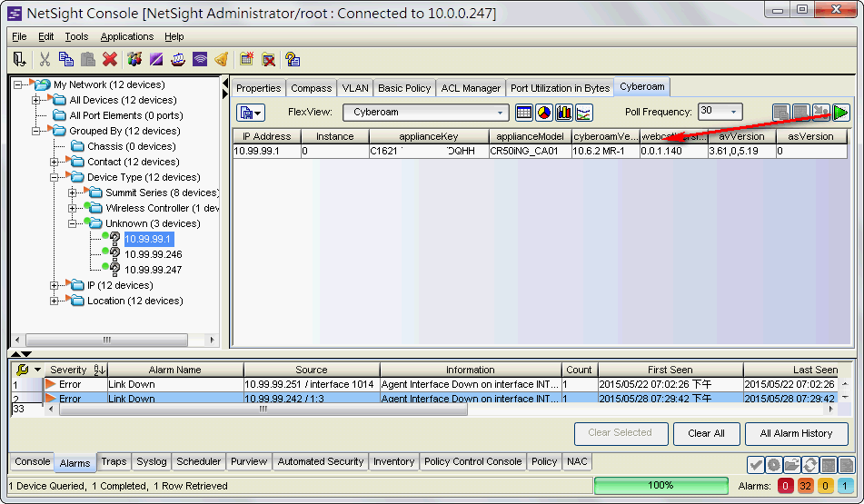864x504 pixels.
Task: Show FlexView line graph view
Action: click(583, 113)
